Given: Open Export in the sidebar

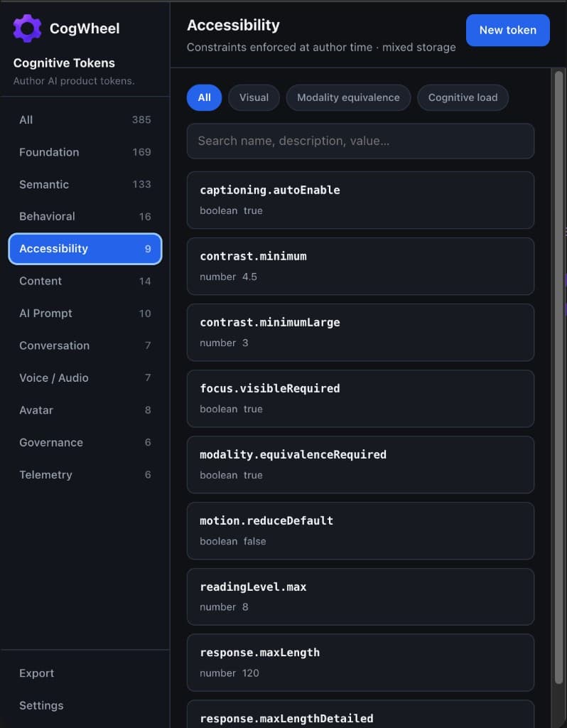Looking at the screenshot, I should (x=85, y=673).
